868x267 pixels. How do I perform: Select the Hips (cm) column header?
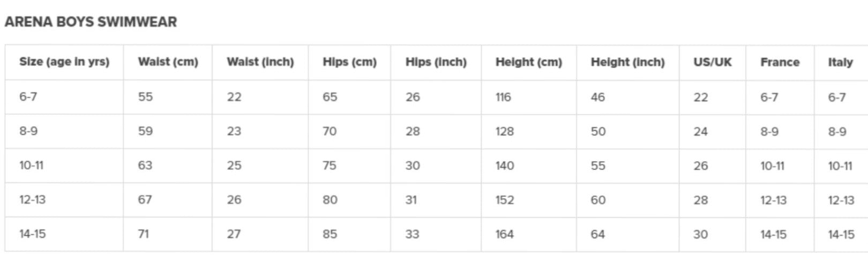tap(349, 62)
